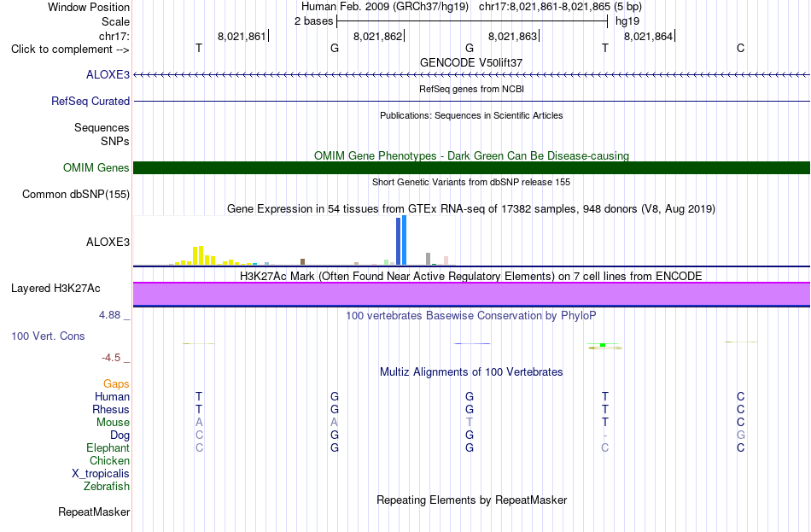
Task: Click the Dog row light G in last column
Action: click(x=741, y=436)
